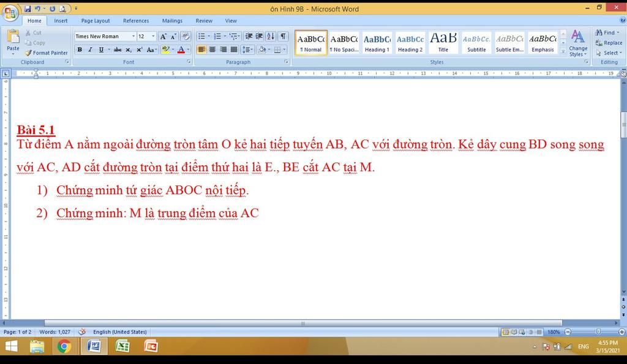Viewport: 627px width, 364px height.
Task: Open the Insert tab
Action: pyautogui.click(x=61, y=21)
